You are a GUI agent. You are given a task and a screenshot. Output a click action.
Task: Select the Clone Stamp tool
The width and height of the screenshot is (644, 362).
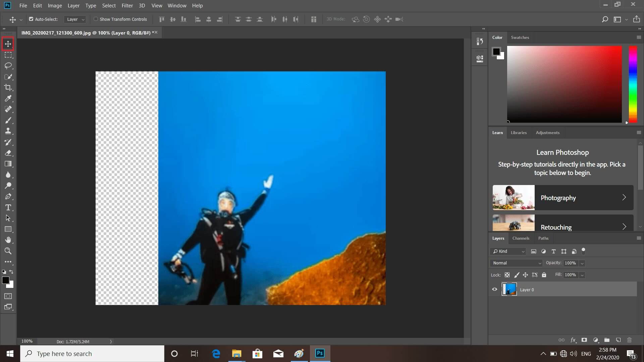pos(8,131)
